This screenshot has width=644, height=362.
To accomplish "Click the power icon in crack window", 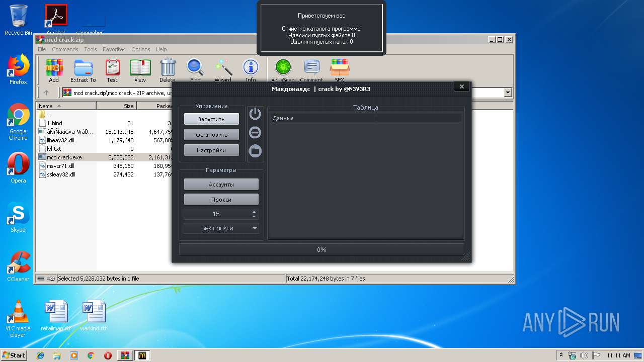I will (255, 114).
